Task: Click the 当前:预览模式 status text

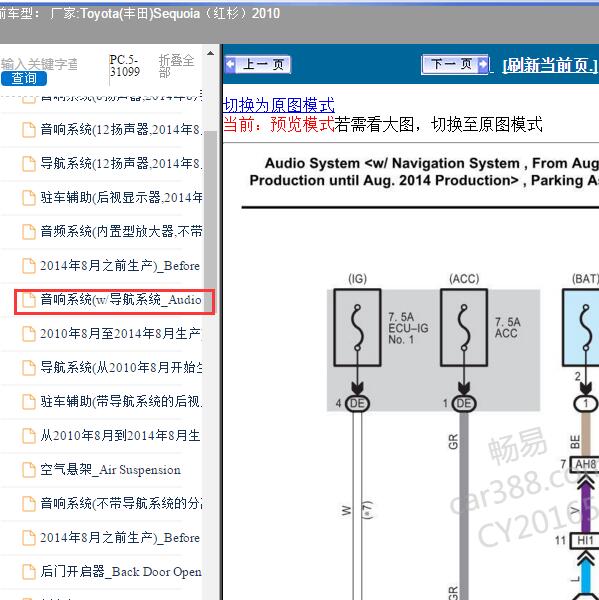Action: (x=279, y=124)
